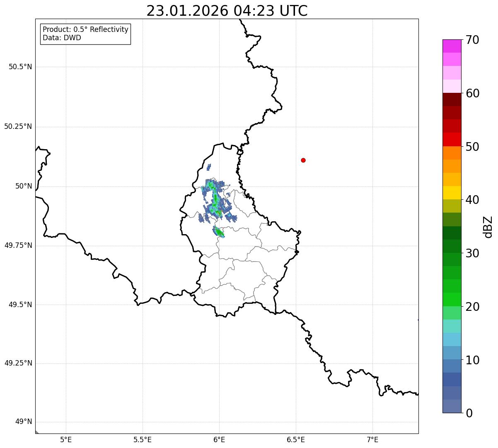
Task: Click the 50.5°N latitude label
Action: (20, 67)
